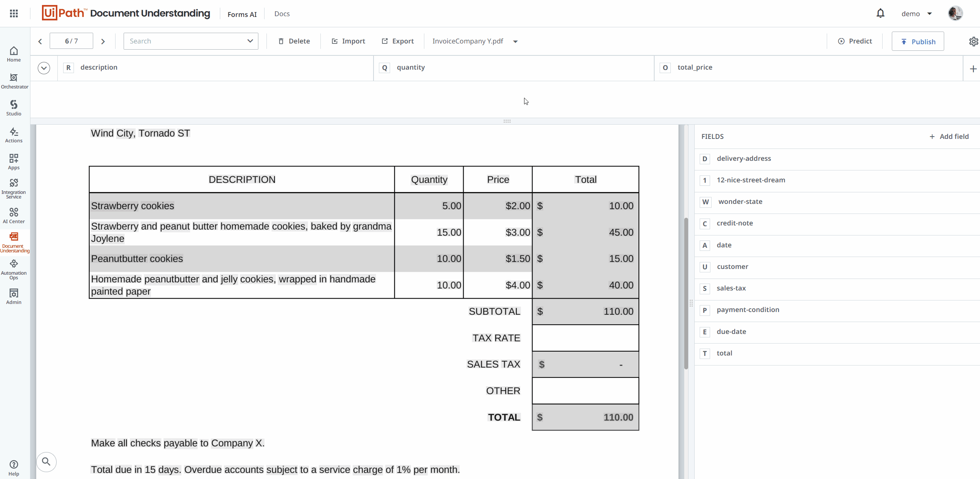Open notifications bell
The width and height of the screenshot is (980, 479).
[880, 13]
